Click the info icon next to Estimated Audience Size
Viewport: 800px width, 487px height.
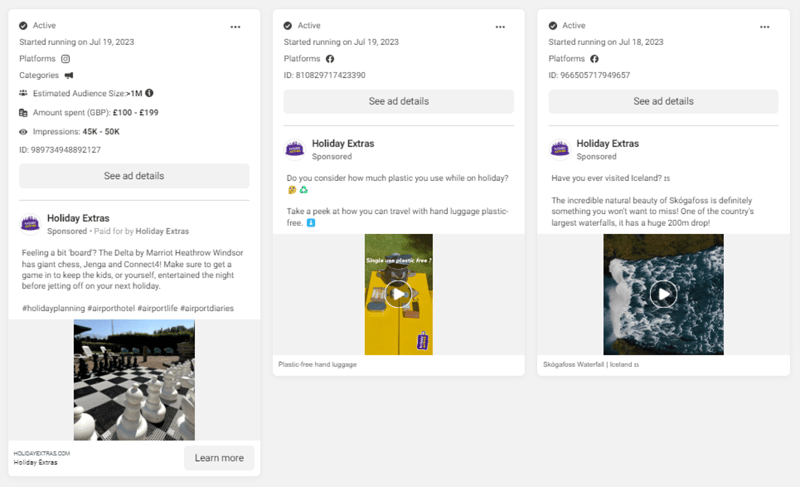149,93
